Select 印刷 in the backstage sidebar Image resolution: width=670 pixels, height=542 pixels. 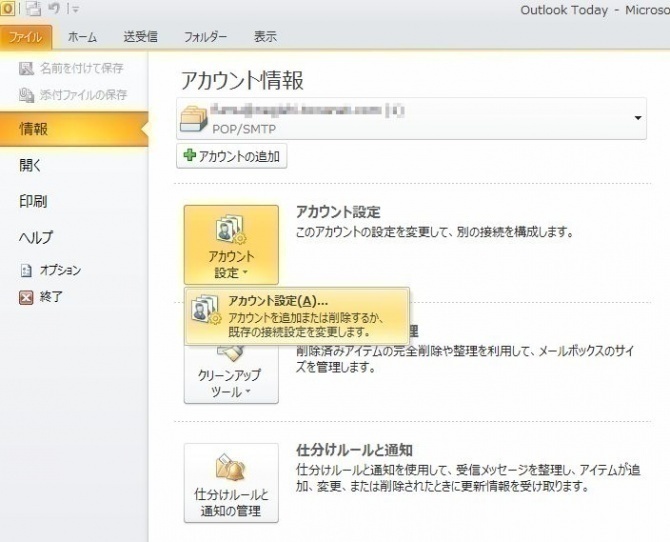(33, 201)
